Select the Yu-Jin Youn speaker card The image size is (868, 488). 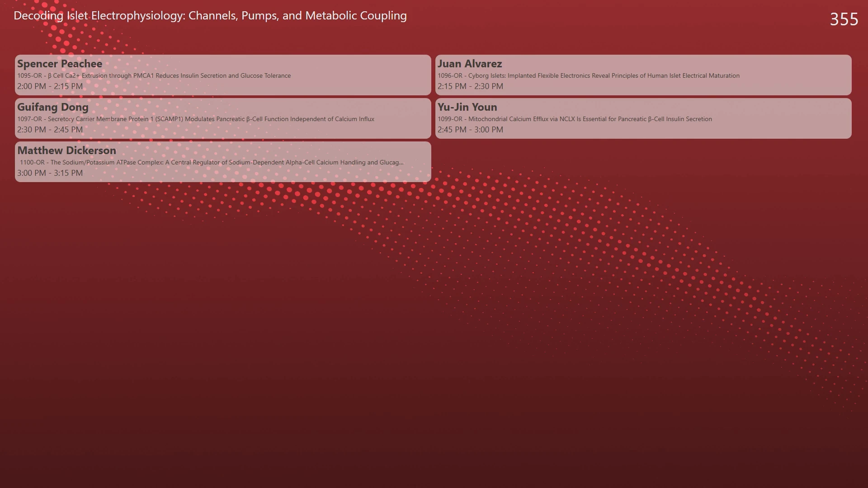tap(643, 118)
